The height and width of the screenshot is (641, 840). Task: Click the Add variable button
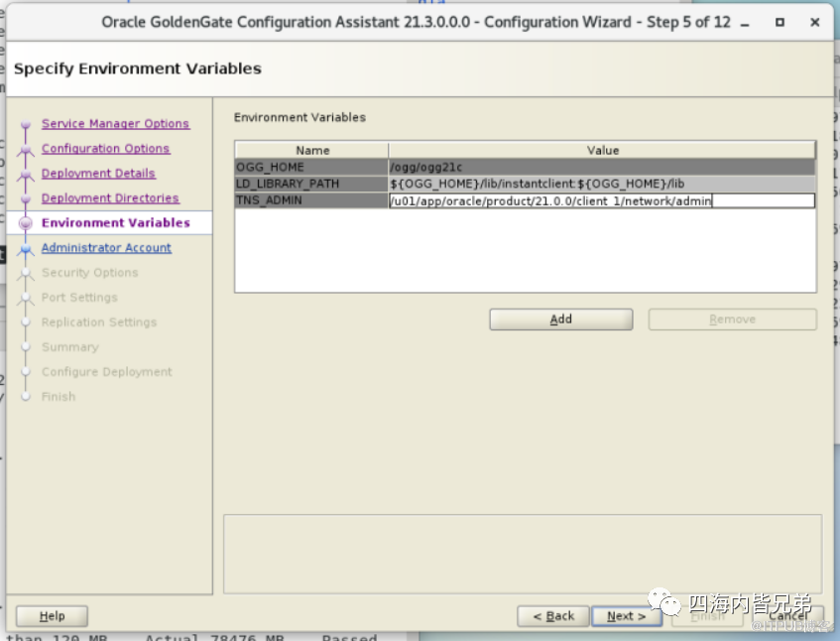(561, 320)
